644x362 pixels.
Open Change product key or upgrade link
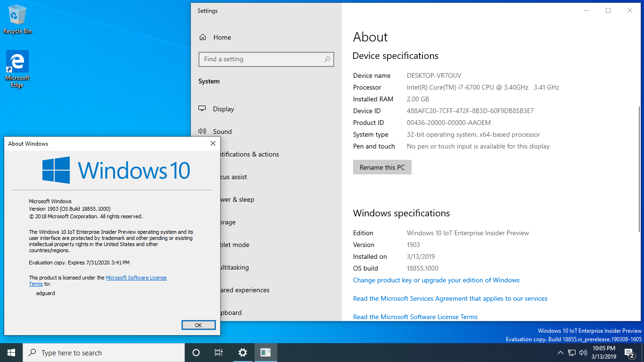point(436,280)
